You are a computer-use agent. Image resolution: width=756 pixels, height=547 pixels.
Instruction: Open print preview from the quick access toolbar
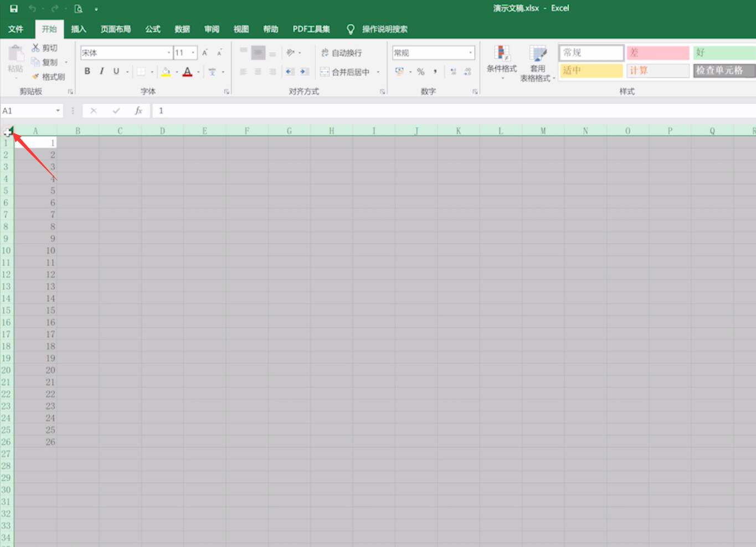[78, 8]
